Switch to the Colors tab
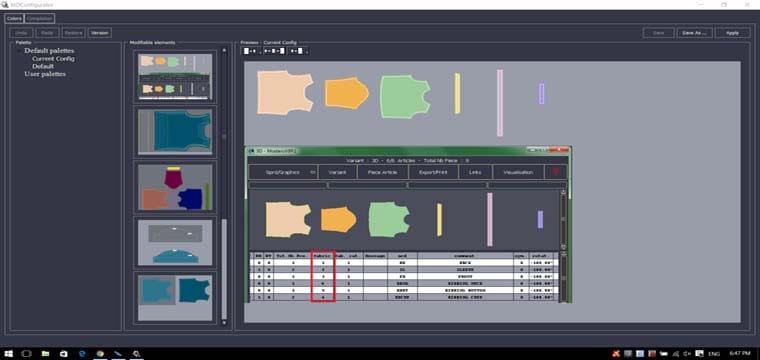Image resolution: width=760 pixels, height=360 pixels. (15, 18)
